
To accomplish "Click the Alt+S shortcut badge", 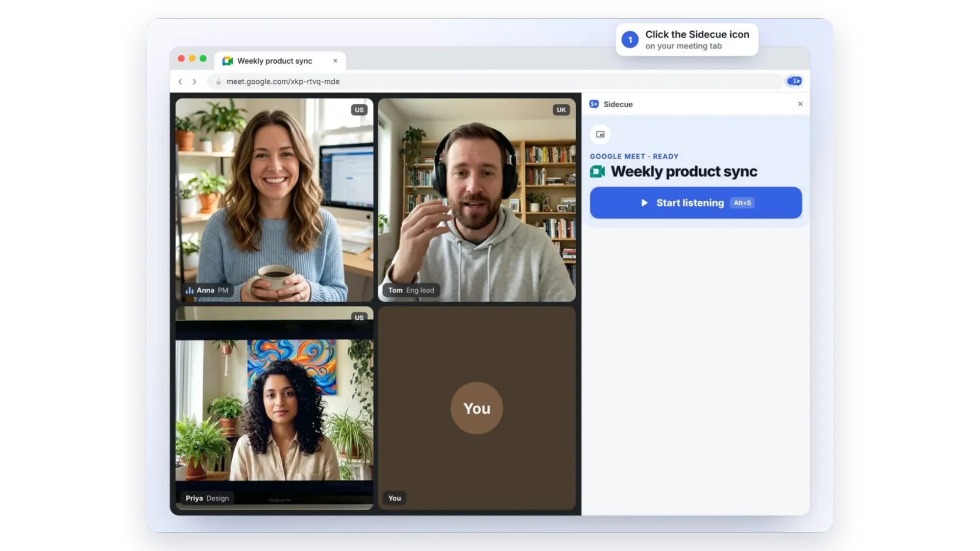I will pyautogui.click(x=742, y=203).
